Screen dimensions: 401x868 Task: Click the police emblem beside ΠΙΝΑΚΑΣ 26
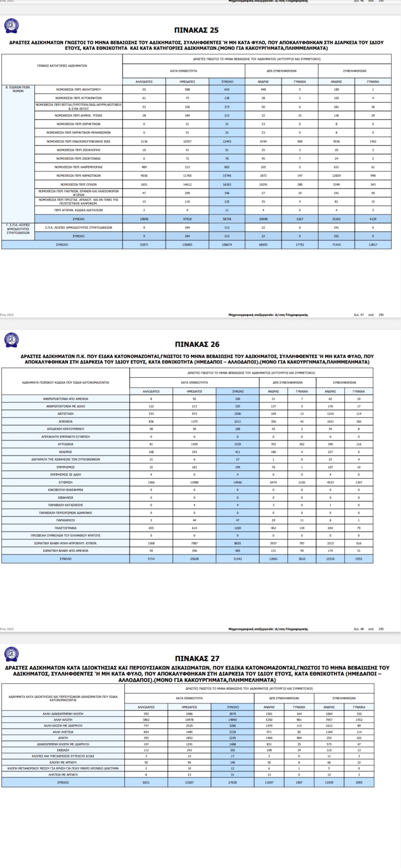tap(11, 340)
